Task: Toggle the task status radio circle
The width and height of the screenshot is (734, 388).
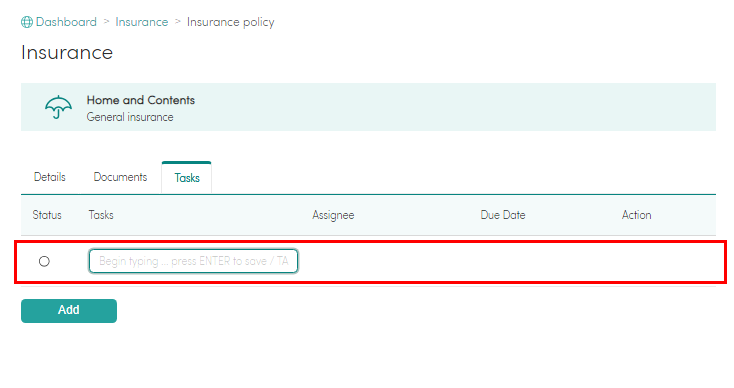Action: click(x=44, y=261)
